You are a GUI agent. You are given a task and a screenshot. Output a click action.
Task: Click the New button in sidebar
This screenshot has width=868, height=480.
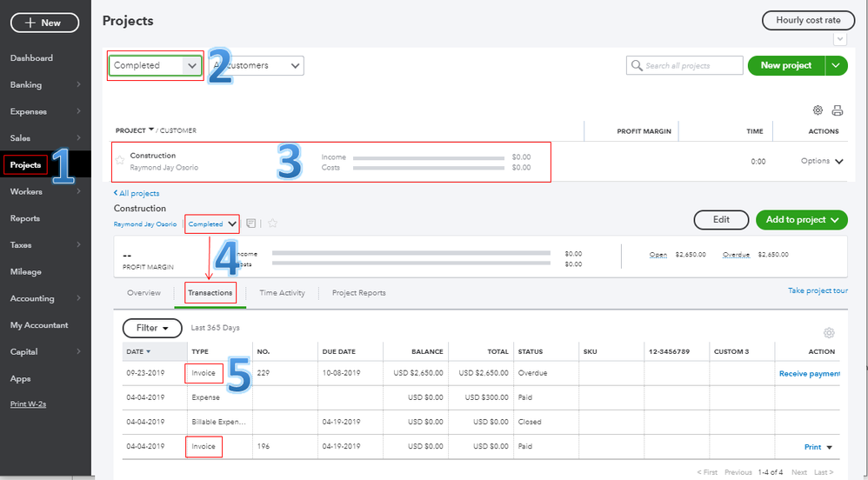click(44, 23)
